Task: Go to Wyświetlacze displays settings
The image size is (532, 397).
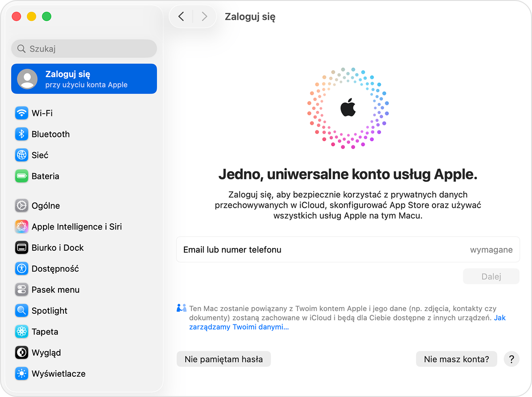Action: click(58, 374)
